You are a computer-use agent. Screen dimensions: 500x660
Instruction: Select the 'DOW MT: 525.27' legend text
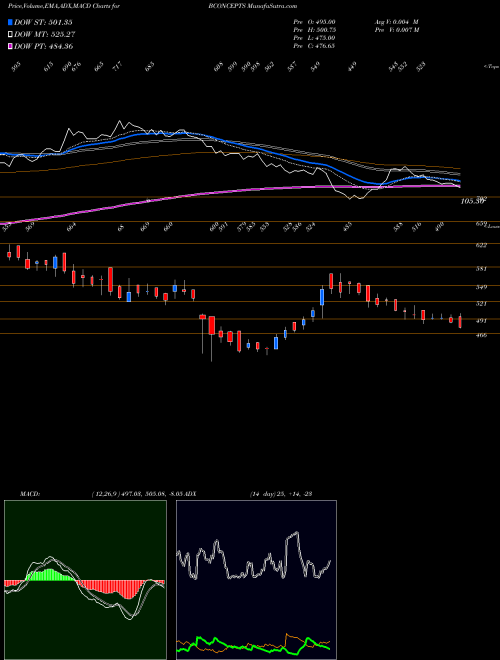point(45,34)
